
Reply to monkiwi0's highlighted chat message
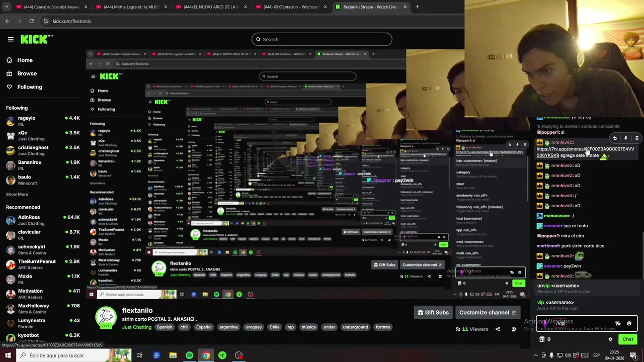pos(615,138)
